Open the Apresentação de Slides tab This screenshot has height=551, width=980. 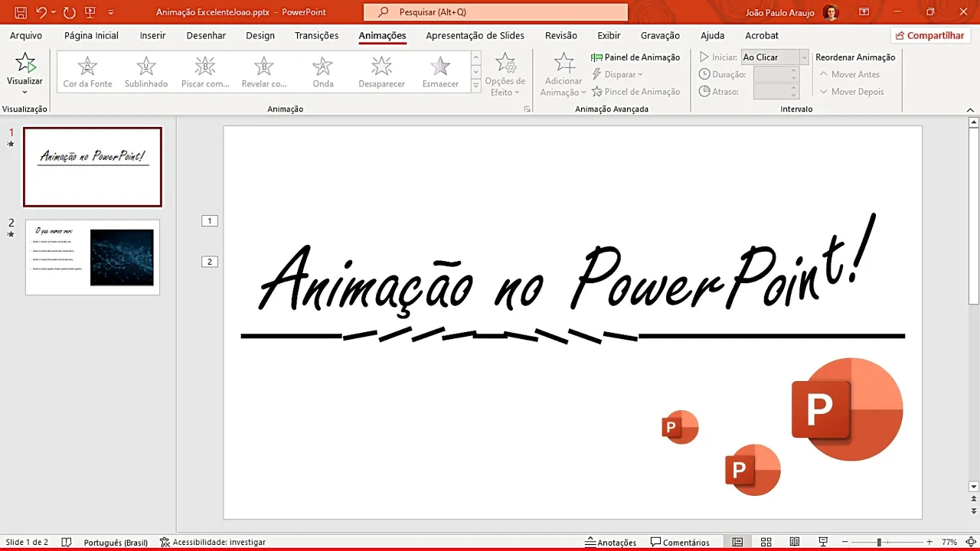[475, 35]
